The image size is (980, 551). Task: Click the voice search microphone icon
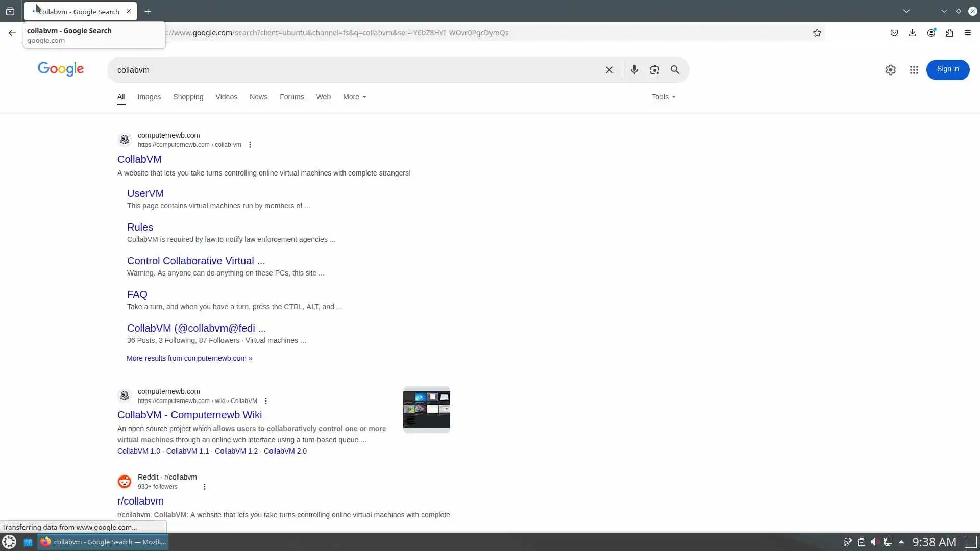(x=634, y=70)
